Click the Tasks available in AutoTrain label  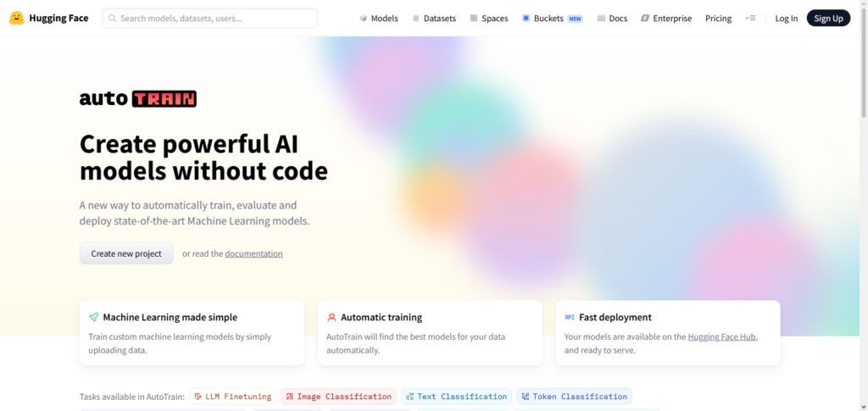pos(131,397)
